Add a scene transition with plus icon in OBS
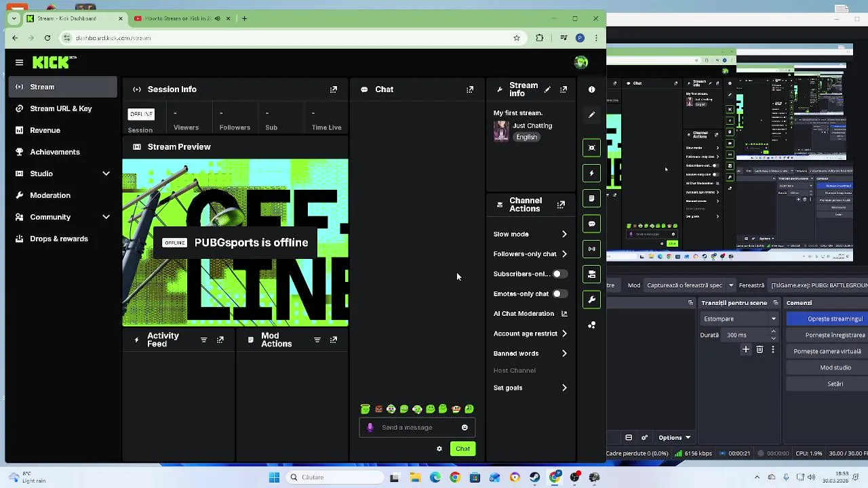Screen dimensions: 868x488 pyautogui.click(x=746, y=350)
